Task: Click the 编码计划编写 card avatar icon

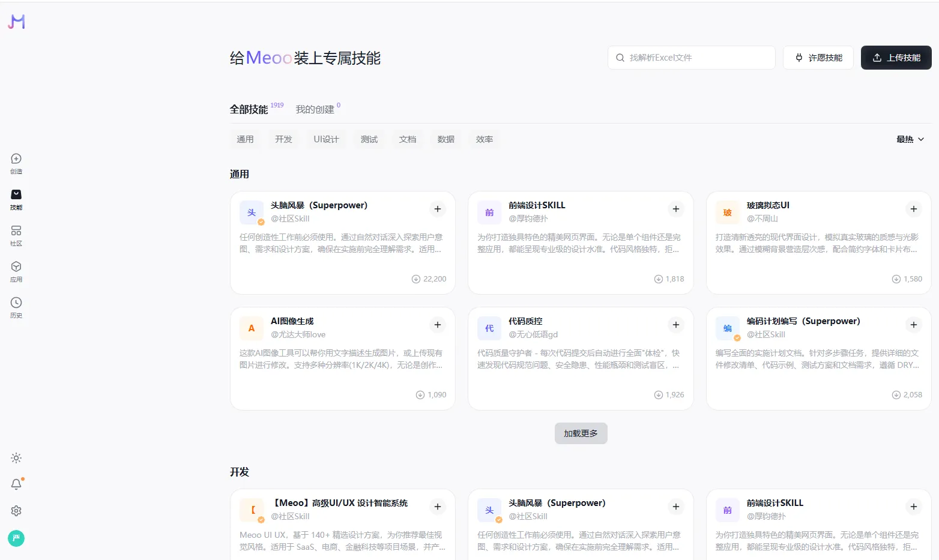Action: (x=728, y=328)
